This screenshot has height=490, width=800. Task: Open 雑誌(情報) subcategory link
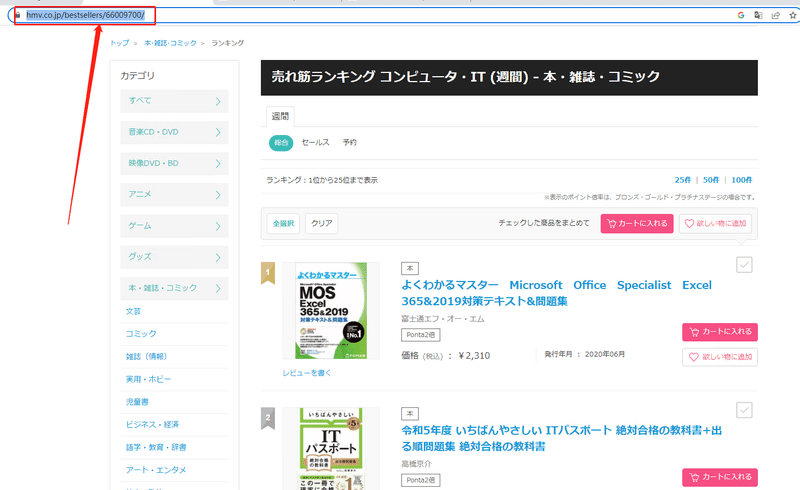146,356
